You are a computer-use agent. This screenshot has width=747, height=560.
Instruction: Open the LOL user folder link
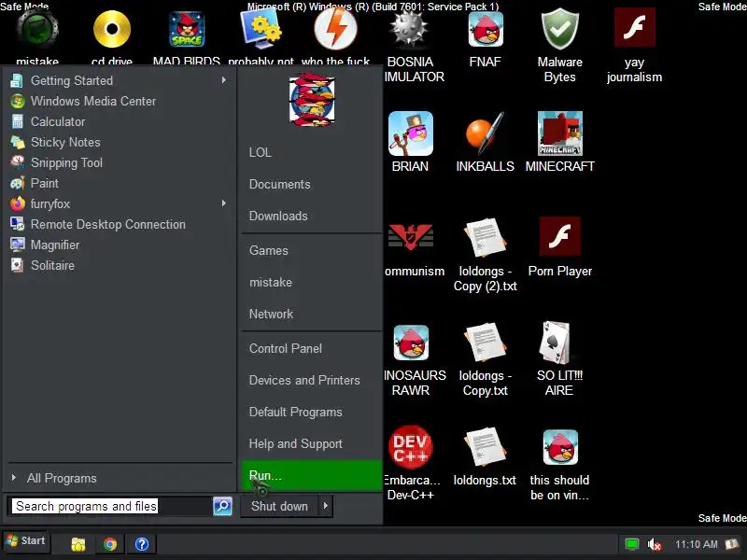coord(261,152)
